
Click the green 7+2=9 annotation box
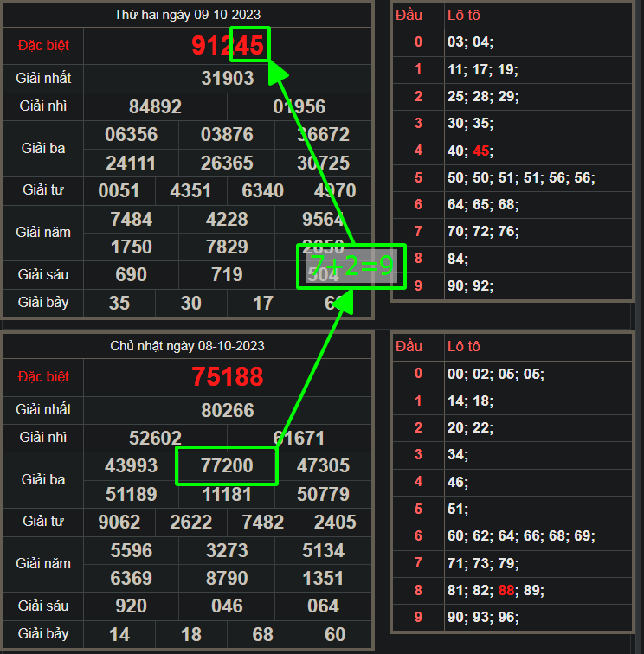pyautogui.click(x=351, y=266)
